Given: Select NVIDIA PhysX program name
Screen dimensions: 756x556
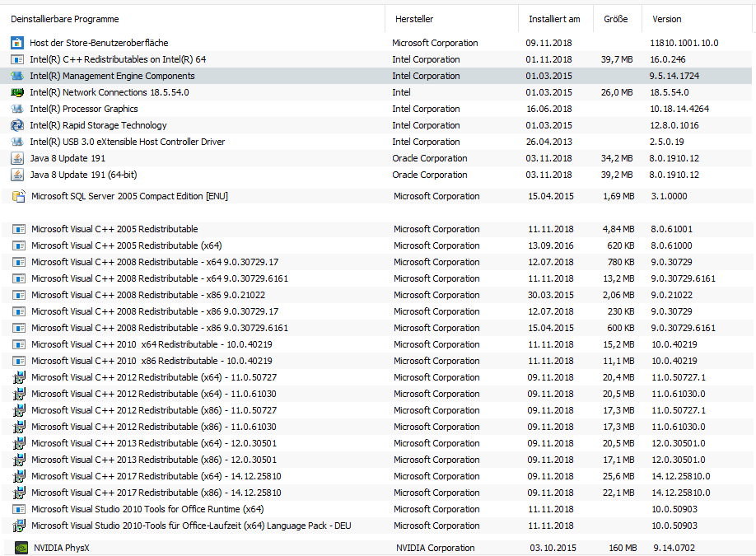Looking at the screenshot, I should click(x=62, y=548).
